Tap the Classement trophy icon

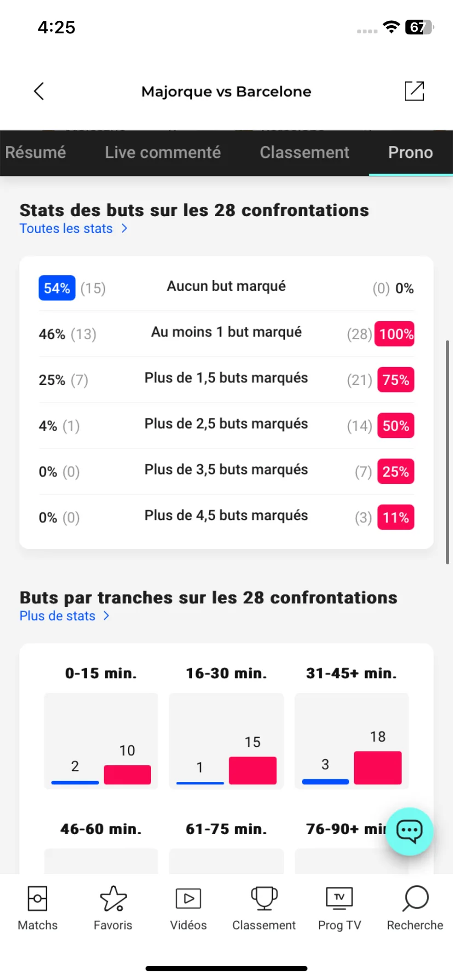click(264, 898)
